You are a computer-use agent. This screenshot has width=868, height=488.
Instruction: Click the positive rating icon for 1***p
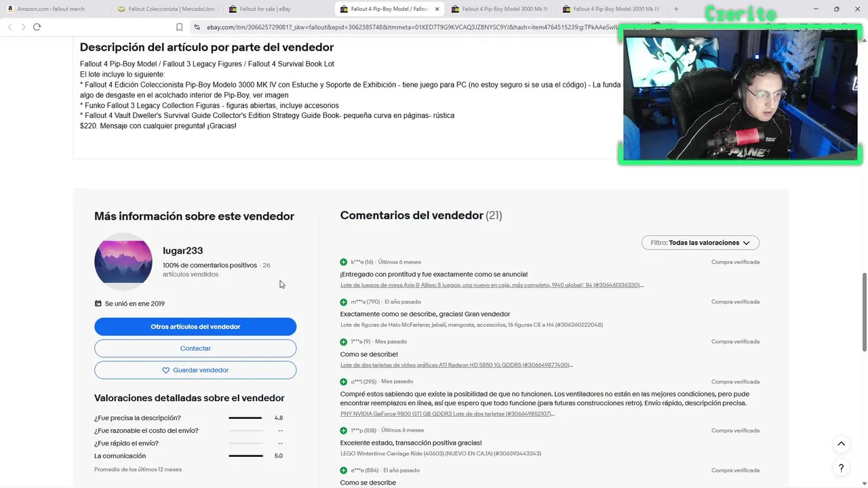344,430
